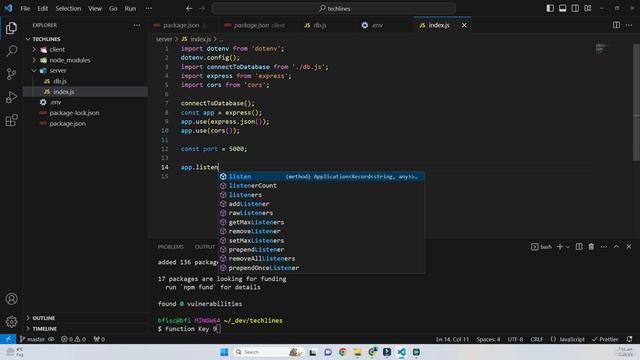Open the Run menu

[130, 8]
